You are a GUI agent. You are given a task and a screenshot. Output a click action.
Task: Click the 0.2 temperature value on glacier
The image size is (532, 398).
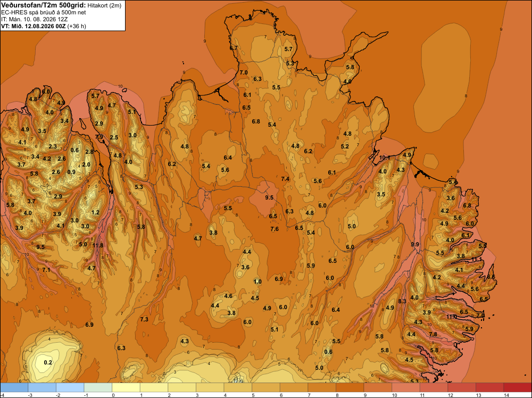(x=48, y=362)
